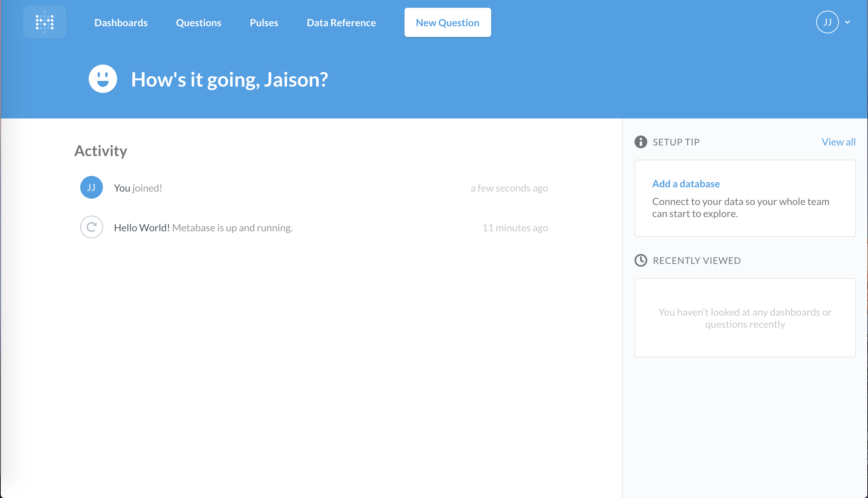Viewport: 868px width, 498px height.
Task: Open the Dashboards nav item
Action: point(121,23)
